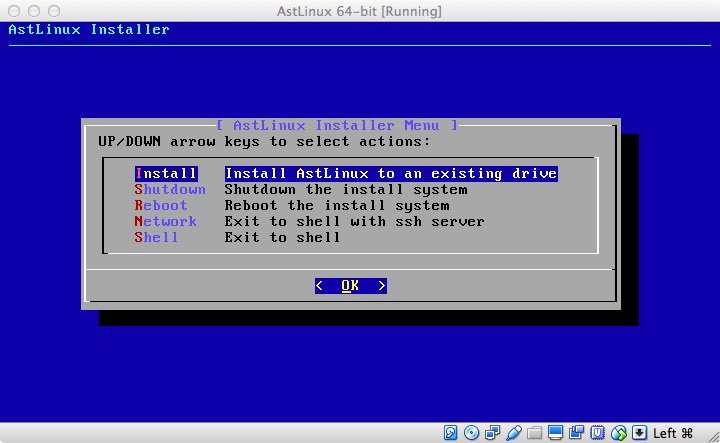Click 'Exit to shell with ssh server' text
The image size is (720, 443).
coord(354,221)
